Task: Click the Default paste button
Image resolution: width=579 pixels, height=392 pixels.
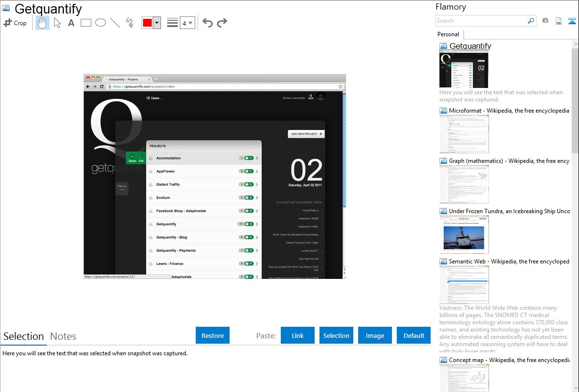Action: [x=414, y=335]
